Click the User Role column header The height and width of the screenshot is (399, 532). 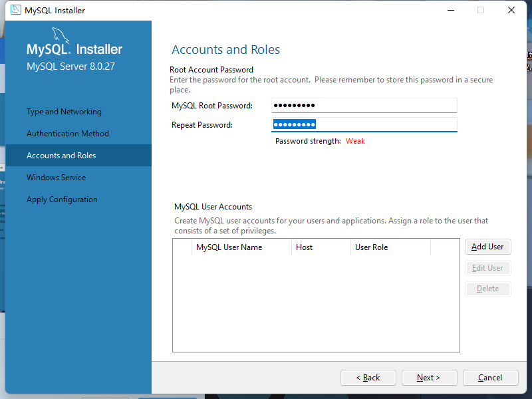tap(372, 247)
